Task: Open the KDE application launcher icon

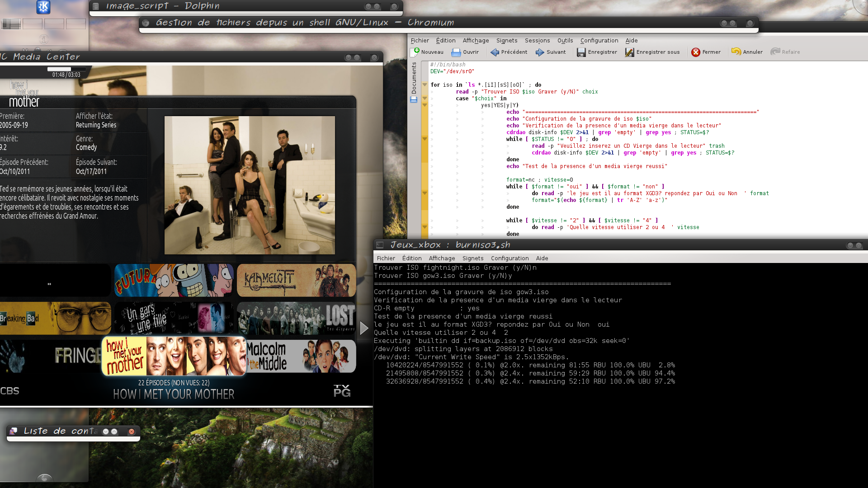Action: pyautogui.click(x=43, y=7)
